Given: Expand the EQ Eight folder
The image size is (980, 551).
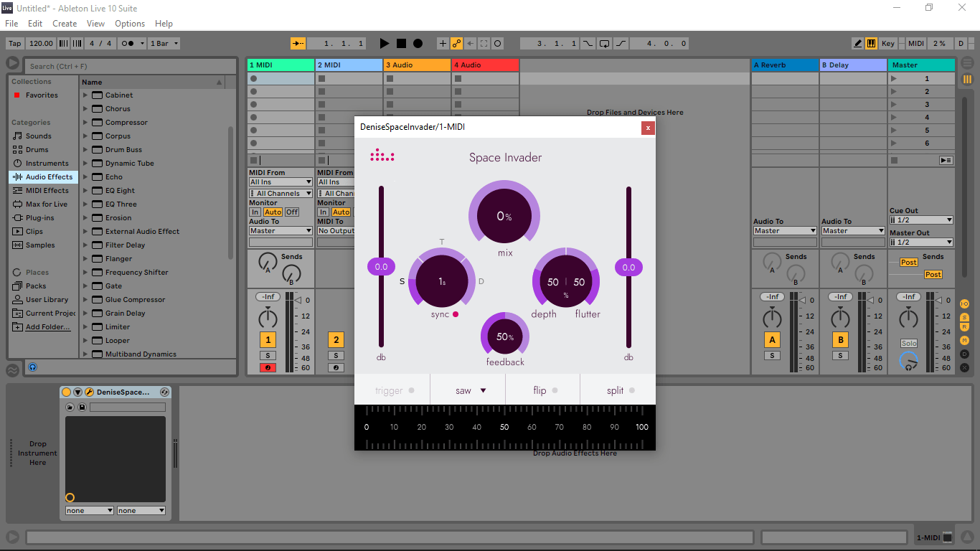Looking at the screenshot, I should tap(85, 191).
